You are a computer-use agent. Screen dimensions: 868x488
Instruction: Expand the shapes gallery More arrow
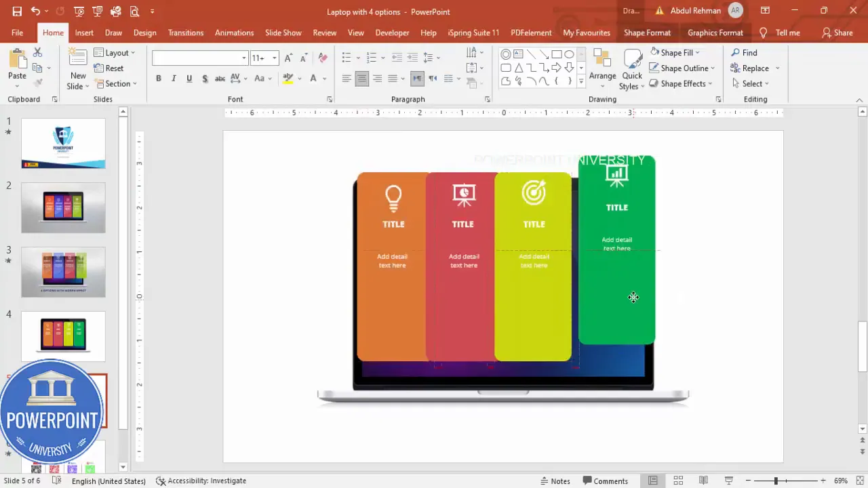click(580, 81)
